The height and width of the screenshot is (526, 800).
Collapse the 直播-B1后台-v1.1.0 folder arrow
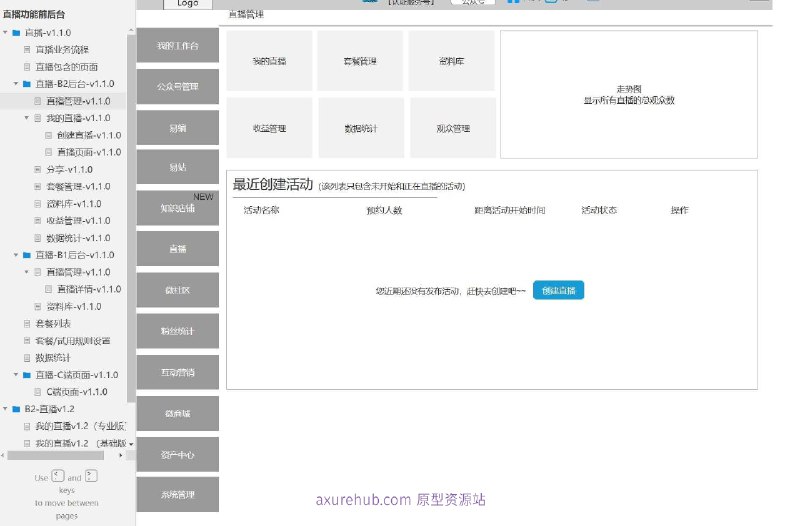(16, 255)
